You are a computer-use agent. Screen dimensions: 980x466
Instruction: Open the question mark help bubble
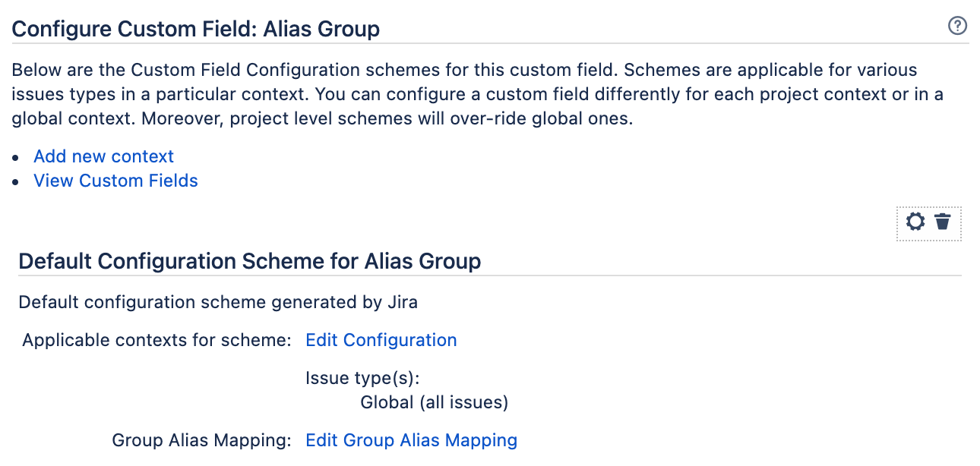pyautogui.click(x=957, y=25)
